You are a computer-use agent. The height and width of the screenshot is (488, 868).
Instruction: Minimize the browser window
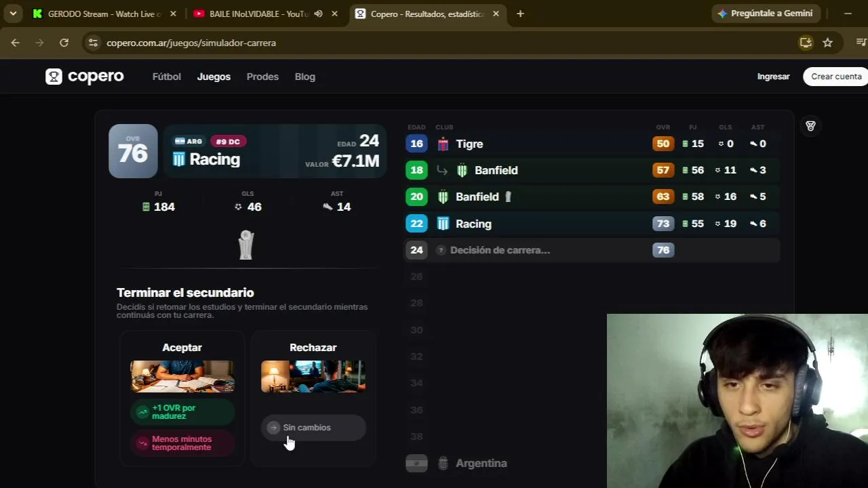[x=848, y=14]
